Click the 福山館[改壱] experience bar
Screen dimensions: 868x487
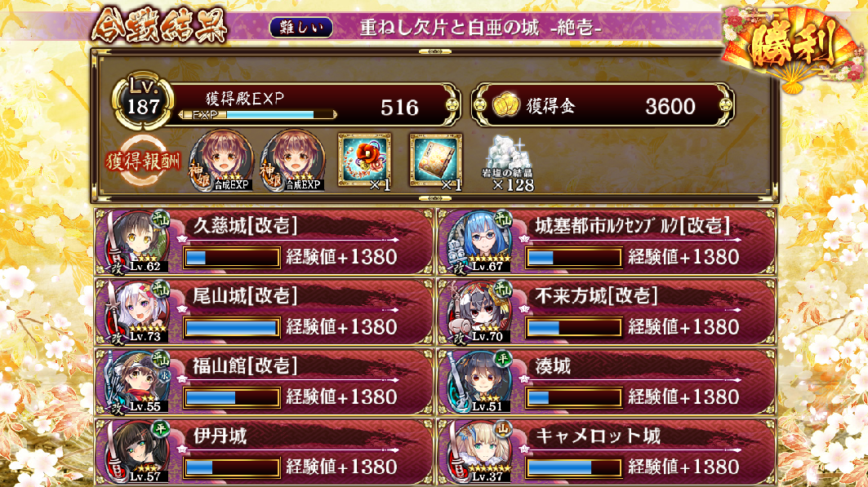click(231, 397)
